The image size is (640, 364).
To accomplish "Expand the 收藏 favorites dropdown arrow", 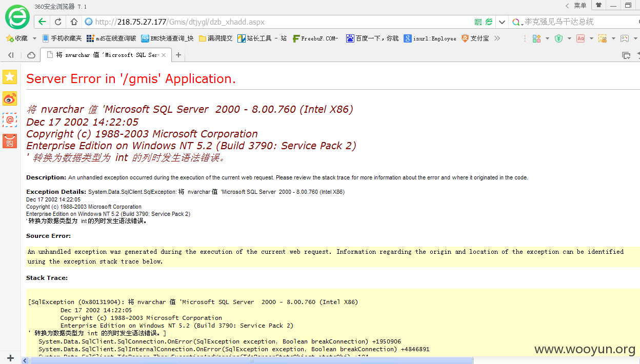I will [x=34, y=38].
